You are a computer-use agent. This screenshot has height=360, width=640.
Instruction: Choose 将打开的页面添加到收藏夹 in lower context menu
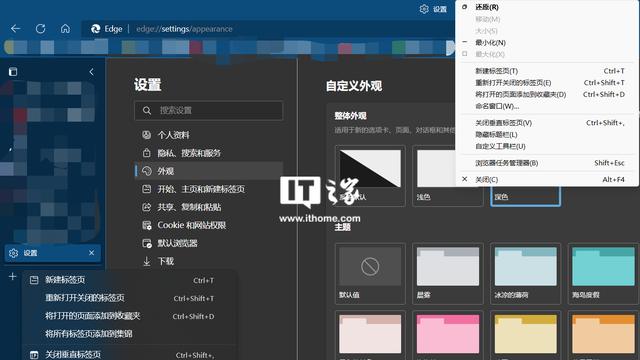tap(130, 316)
